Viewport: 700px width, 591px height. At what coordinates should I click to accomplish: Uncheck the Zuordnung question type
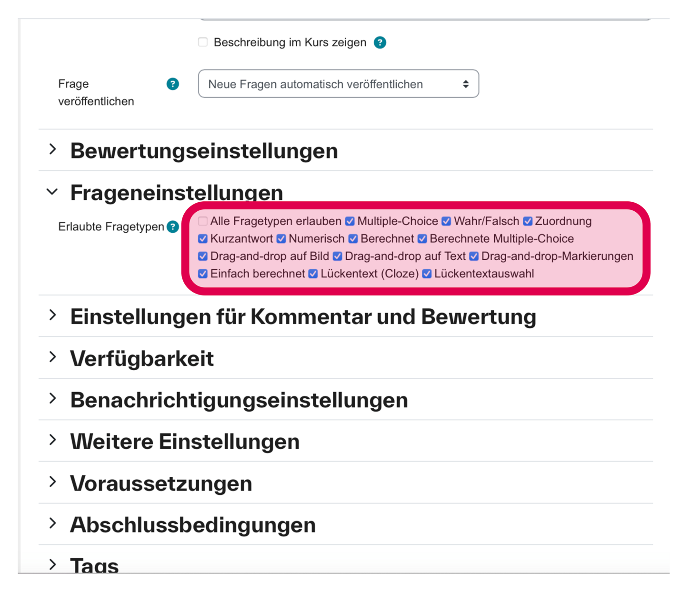[527, 221]
